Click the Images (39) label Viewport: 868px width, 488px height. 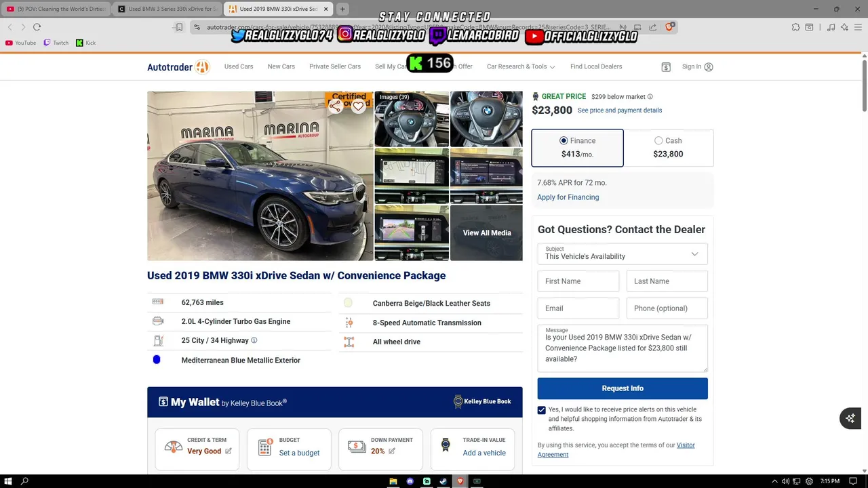[394, 97]
